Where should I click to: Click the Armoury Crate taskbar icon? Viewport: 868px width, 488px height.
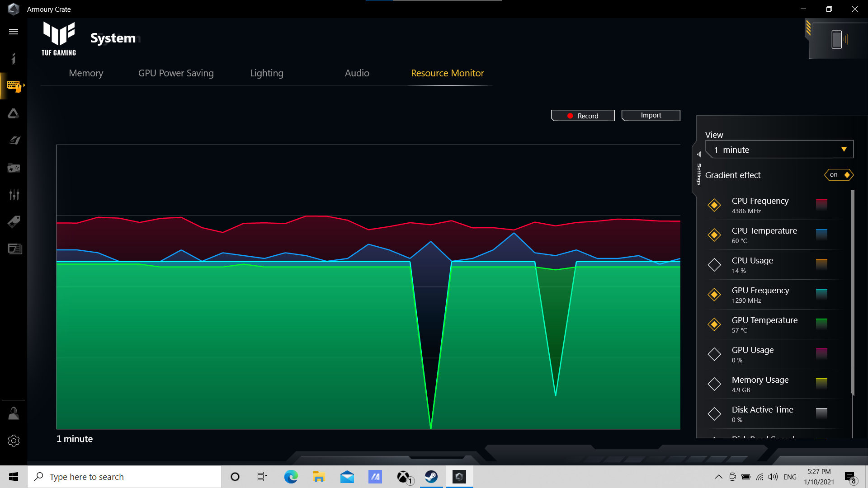click(459, 477)
